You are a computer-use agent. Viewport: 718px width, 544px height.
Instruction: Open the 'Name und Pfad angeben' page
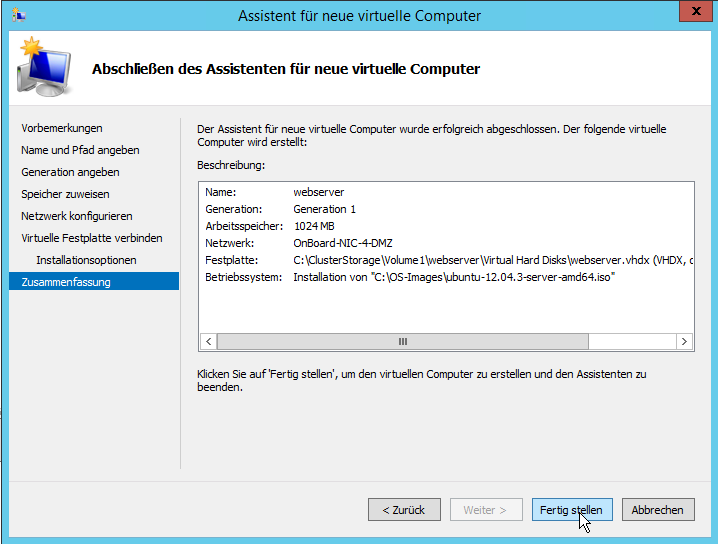point(80,150)
